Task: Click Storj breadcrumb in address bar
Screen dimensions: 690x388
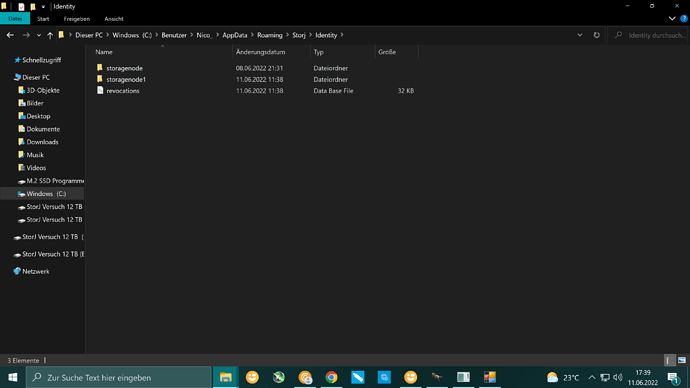Action: 299,35
